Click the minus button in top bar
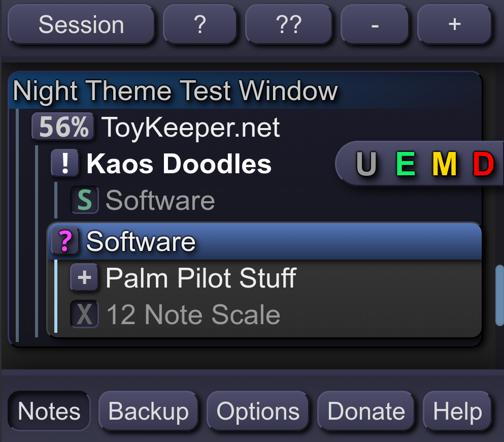The image size is (504, 442). (x=375, y=24)
